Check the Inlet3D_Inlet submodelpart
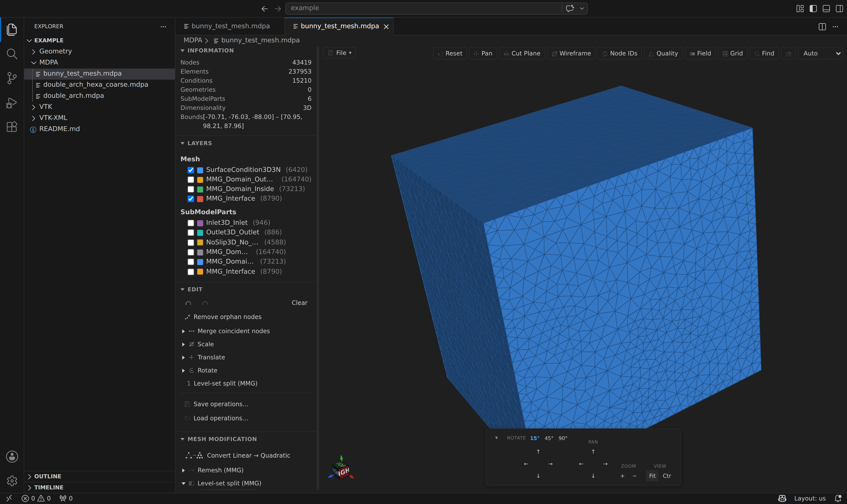This screenshot has height=504, width=847. click(x=191, y=223)
